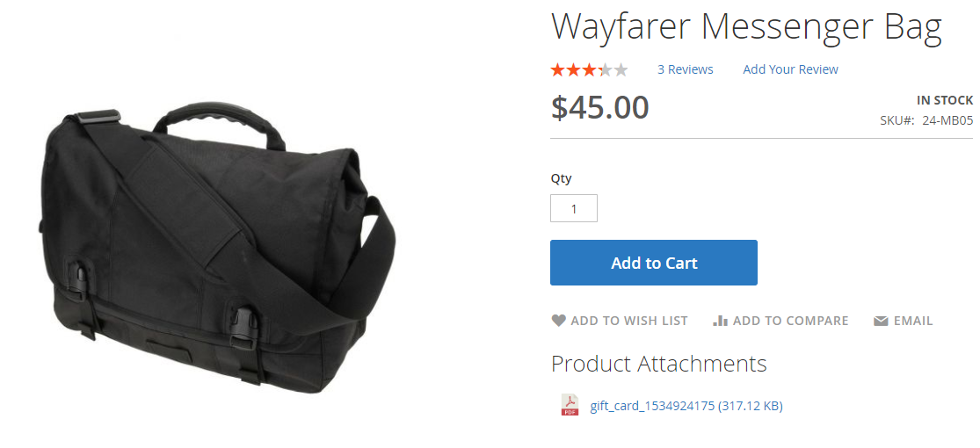Click the heart icon for wish list

pyautogui.click(x=558, y=321)
